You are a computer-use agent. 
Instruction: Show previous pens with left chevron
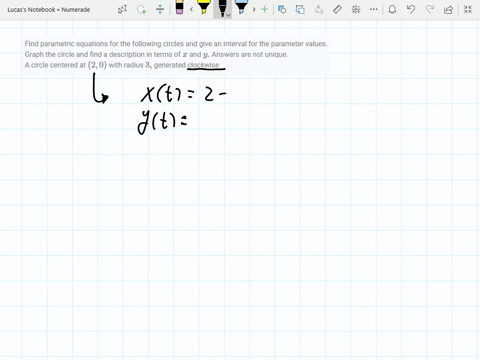tap(191, 9)
